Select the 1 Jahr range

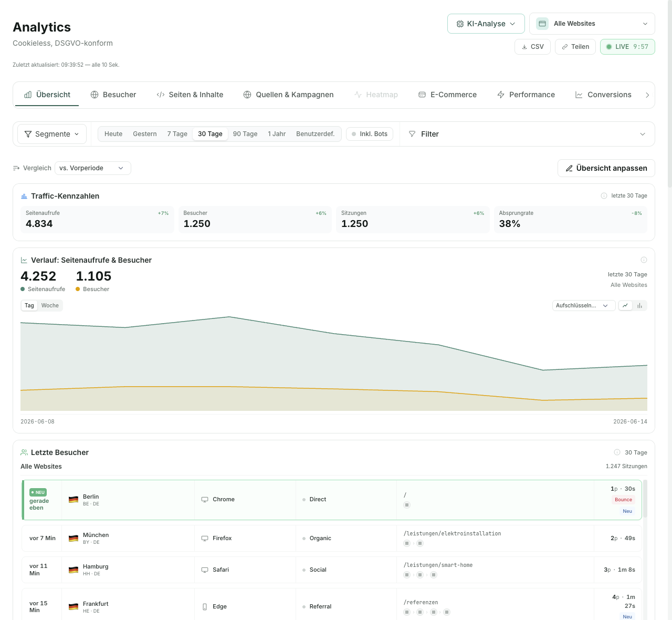point(277,134)
